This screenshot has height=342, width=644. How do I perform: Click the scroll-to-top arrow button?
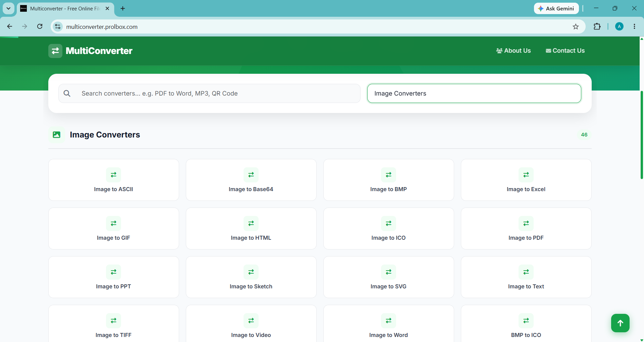[620, 323]
